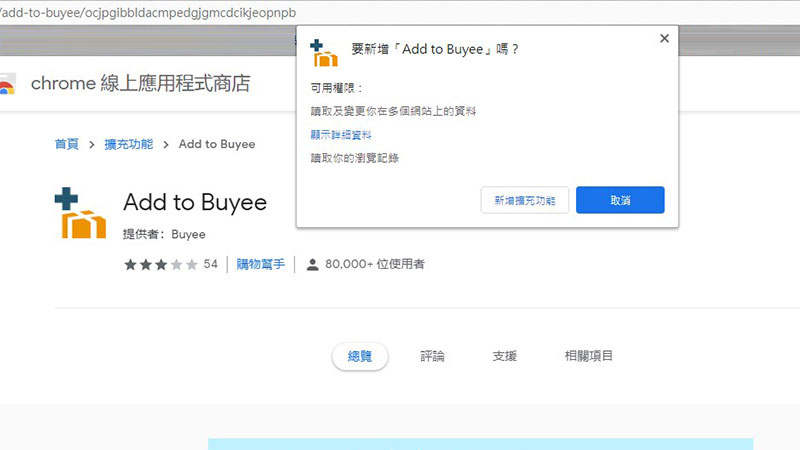Click the dialog title 要新增 Add to Buyee 嗎
The height and width of the screenshot is (450, 800).
[x=435, y=49]
